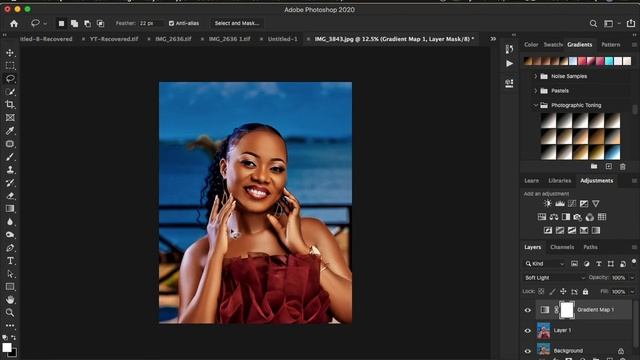Select the cyan recent gradient swatch
Viewport: 640px width, 360px height.
click(x=609, y=61)
